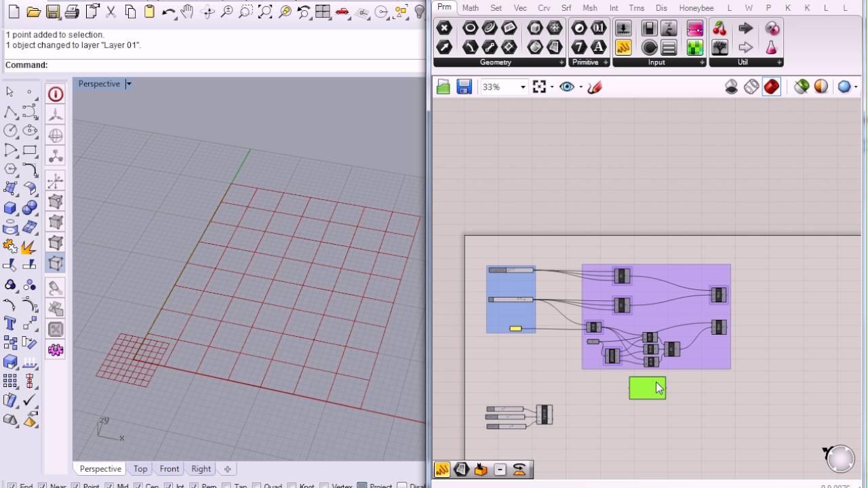Click the first slider below the blue group
The width and height of the screenshot is (868, 488).
(505, 409)
